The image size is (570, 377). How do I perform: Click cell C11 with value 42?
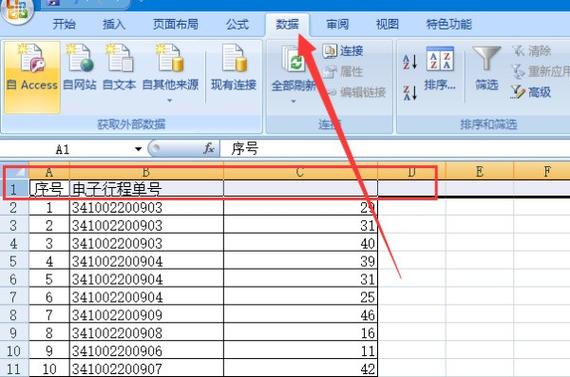(300, 369)
